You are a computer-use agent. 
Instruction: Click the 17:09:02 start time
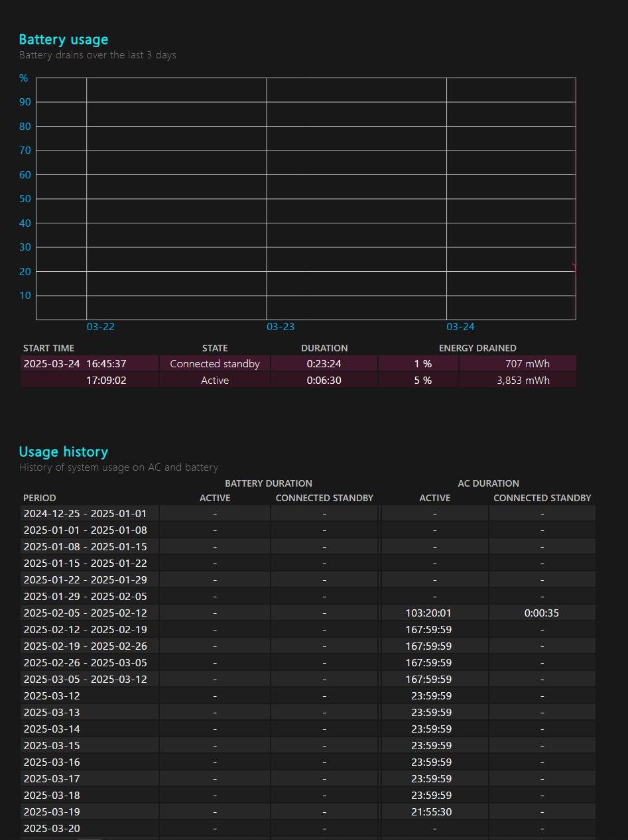coord(106,381)
